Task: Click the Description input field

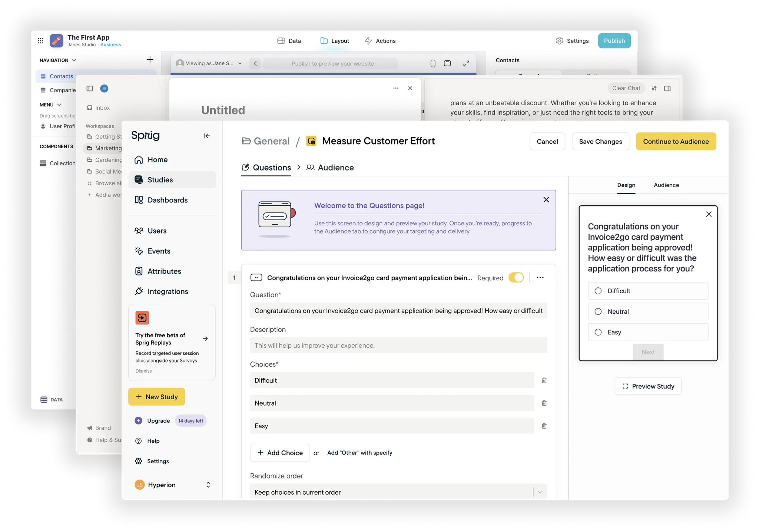Action: [x=398, y=346]
